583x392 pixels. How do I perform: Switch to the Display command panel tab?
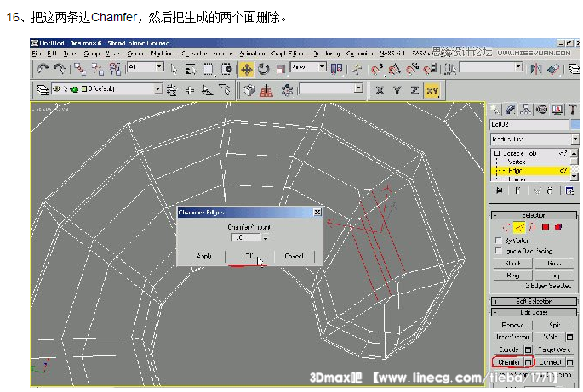click(557, 109)
